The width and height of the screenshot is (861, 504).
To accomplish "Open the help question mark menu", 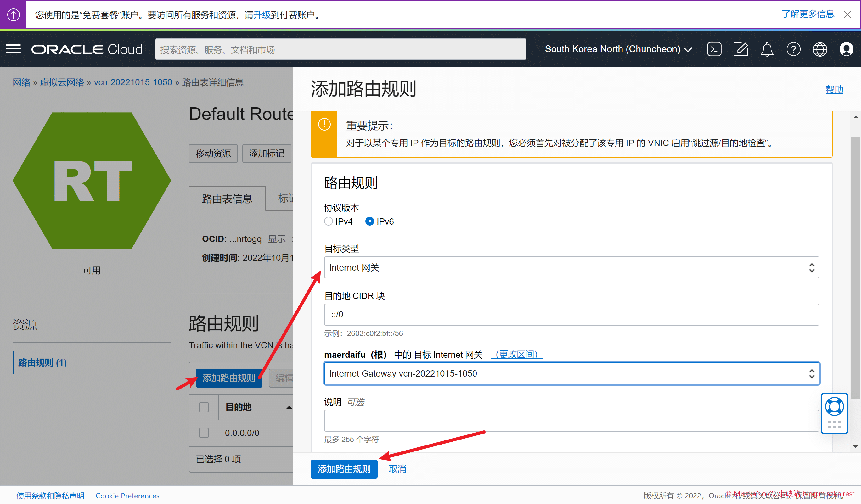I will (793, 49).
